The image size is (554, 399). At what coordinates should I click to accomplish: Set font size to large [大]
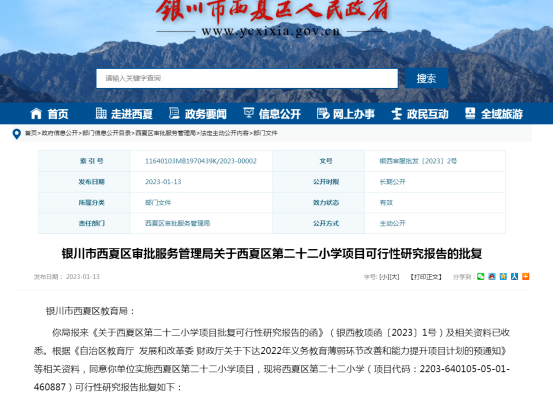tap(394, 277)
